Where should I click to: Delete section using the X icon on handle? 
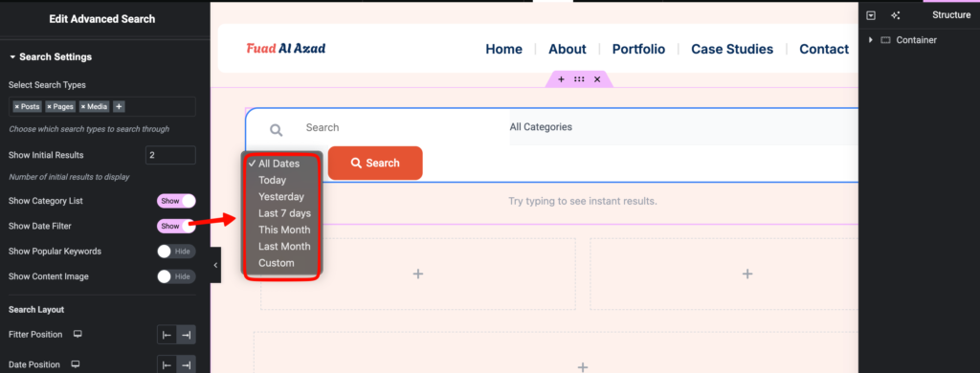point(597,79)
